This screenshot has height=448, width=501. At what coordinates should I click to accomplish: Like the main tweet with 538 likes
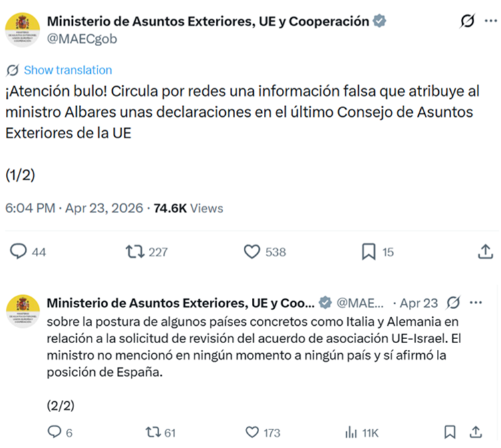point(252,252)
